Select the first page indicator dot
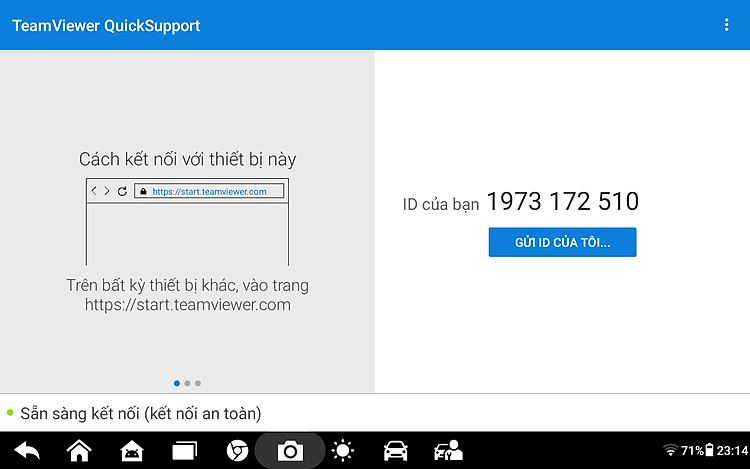 (x=176, y=383)
